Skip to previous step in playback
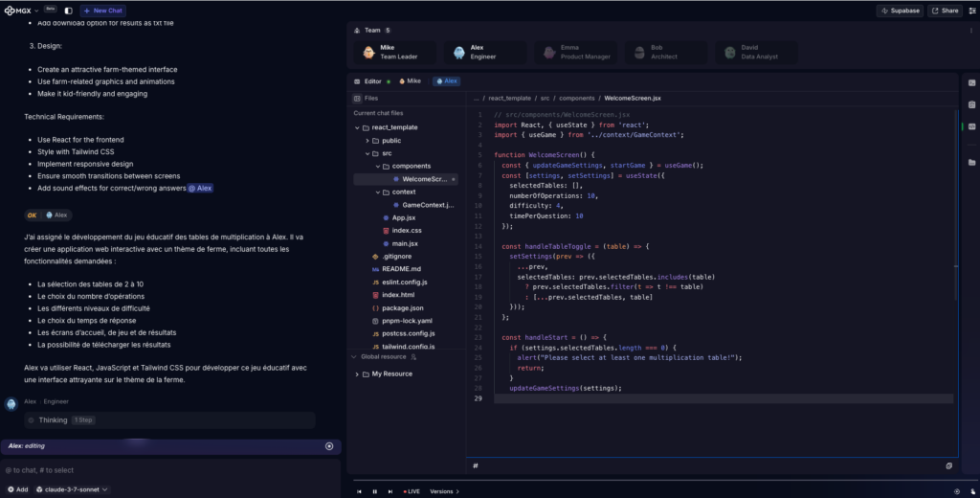980x498 pixels. 361,491
